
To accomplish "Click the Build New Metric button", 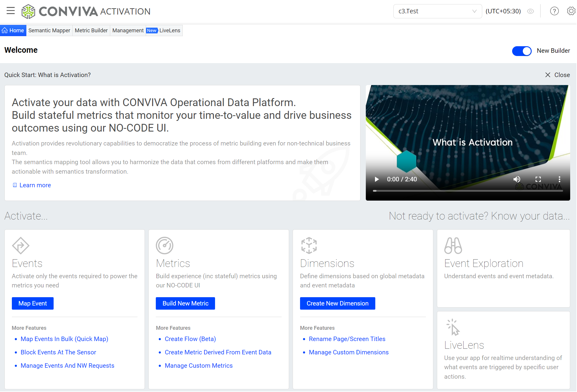I will click(185, 303).
